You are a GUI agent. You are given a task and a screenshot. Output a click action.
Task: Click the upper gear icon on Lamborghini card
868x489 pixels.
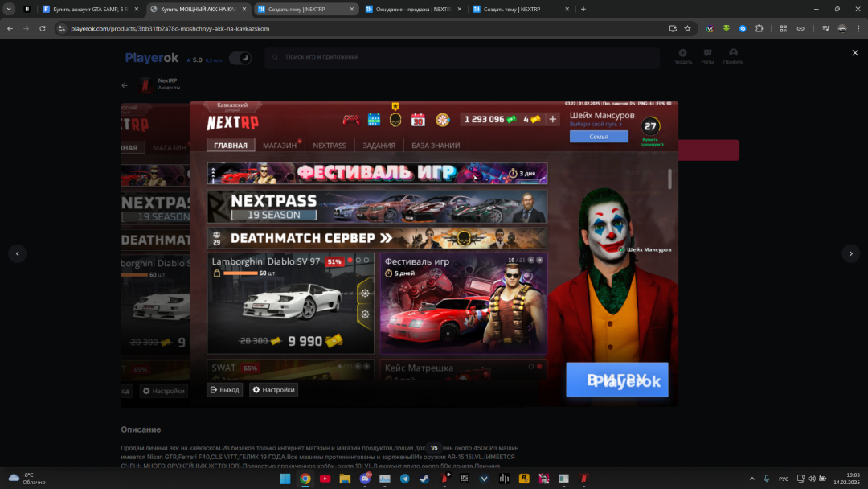point(365,294)
